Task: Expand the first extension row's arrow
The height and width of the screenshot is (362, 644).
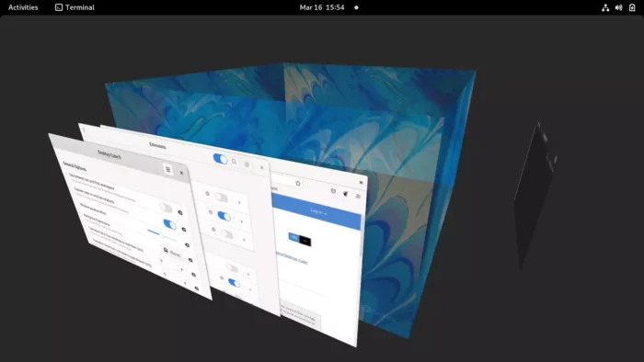Action: pos(239,202)
